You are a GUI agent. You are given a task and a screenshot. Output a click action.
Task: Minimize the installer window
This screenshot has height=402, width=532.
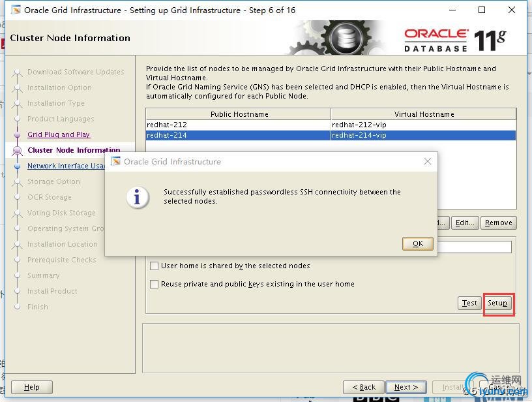[452, 10]
